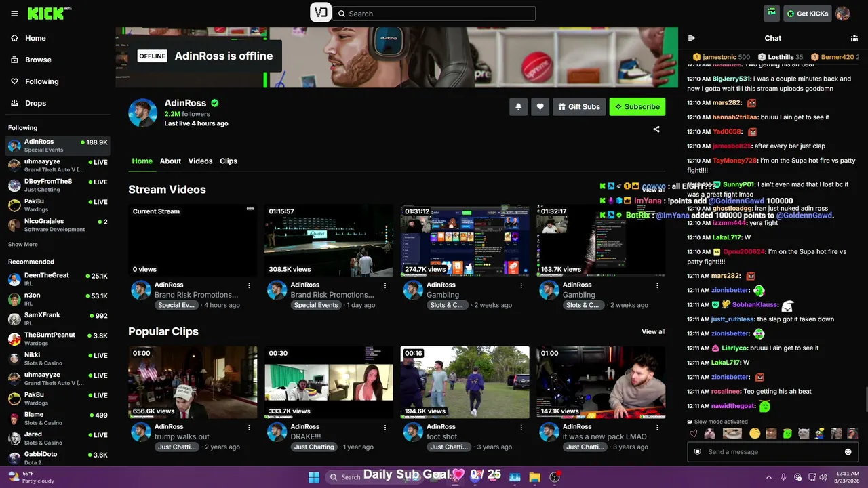This screenshot has width=868, height=488.
Task: Open the volume tray icon
Action: click(x=823, y=477)
